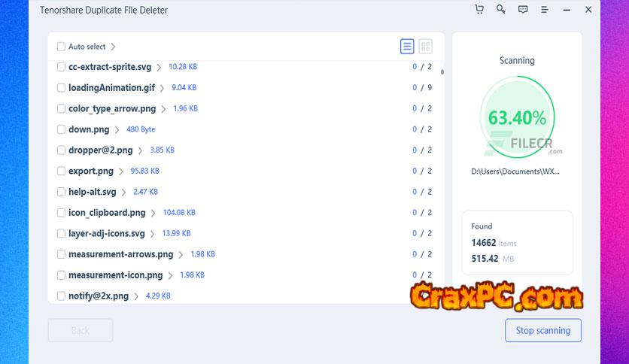
Task: Expand the Auto select options chevron
Action: point(113,47)
